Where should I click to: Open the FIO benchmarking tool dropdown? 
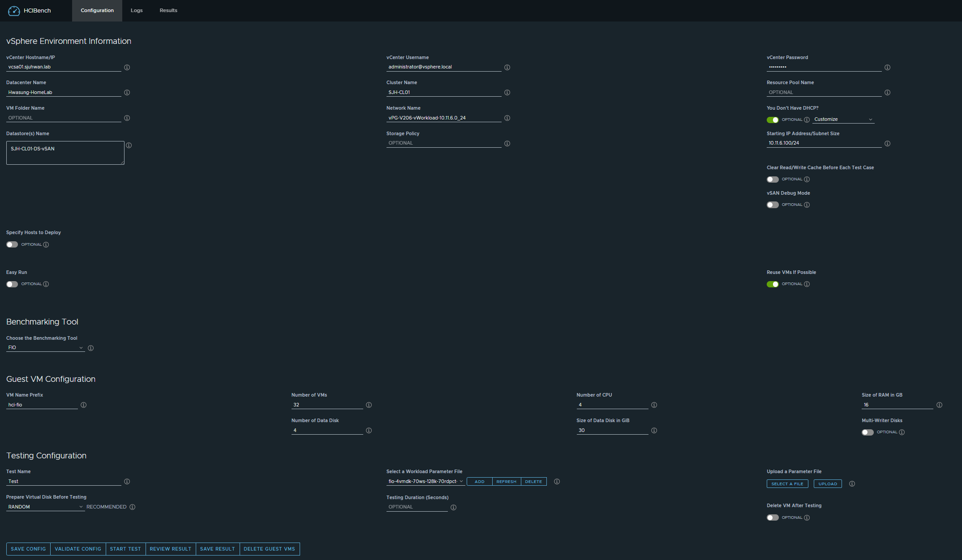click(x=45, y=348)
